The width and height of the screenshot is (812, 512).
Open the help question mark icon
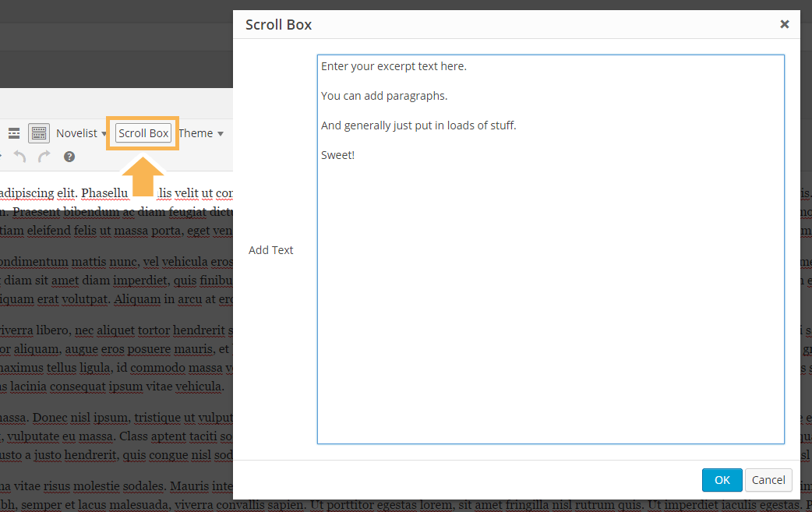click(x=69, y=157)
